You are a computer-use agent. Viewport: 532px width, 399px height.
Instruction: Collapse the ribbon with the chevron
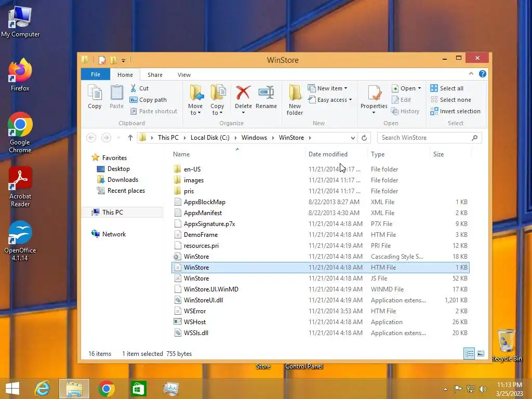click(x=471, y=74)
